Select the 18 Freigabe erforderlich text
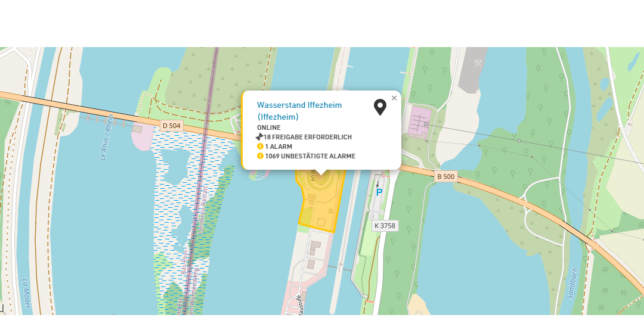The image size is (644, 321). 308,137
